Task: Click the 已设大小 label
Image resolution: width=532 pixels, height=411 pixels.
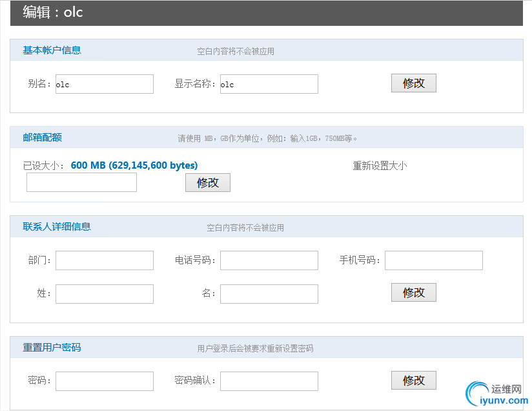Action: pyautogui.click(x=43, y=166)
